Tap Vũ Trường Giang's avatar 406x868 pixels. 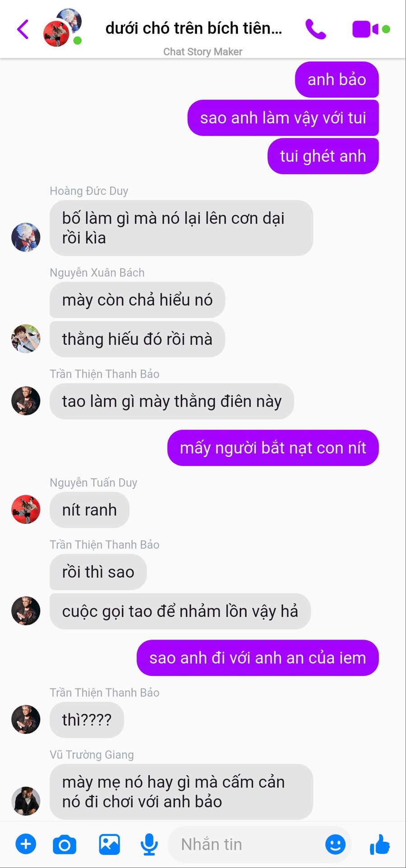click(x=26, y=801)
